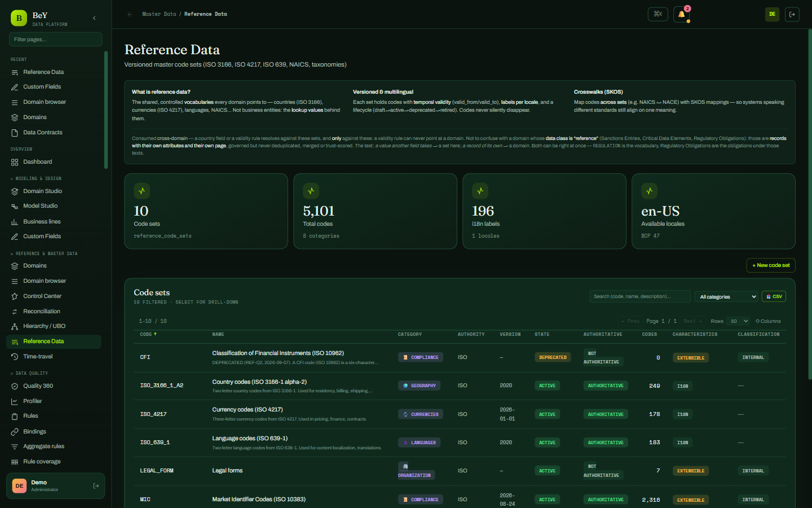
Task: Open Custom Fields pencil icon under Recent
Action: point(15,87)
